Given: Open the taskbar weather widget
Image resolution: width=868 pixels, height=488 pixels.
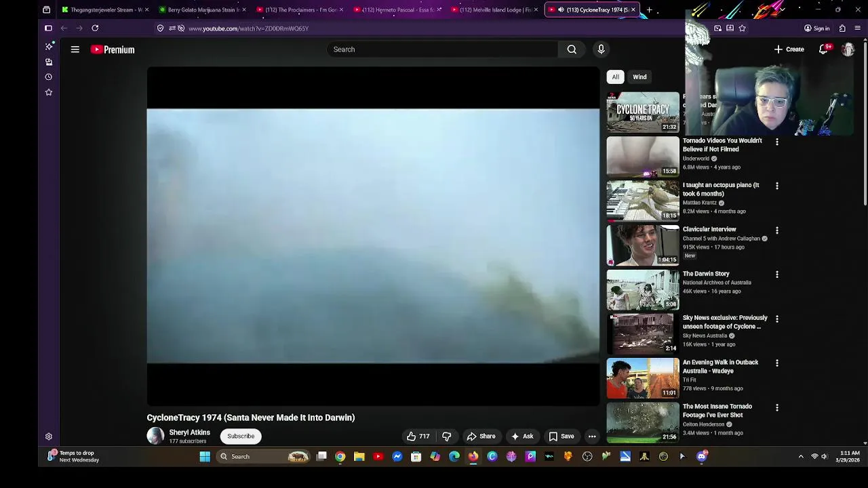Looking at the screenshot, I should coord(73,457).
